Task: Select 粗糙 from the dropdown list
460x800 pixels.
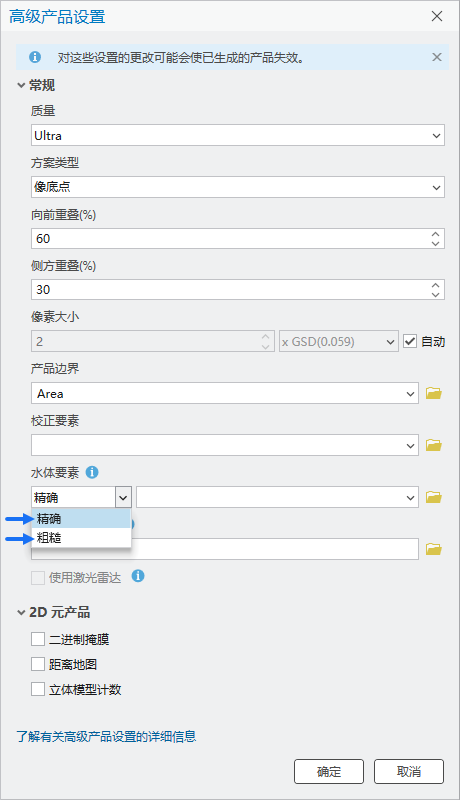Action: (x=81, y=538)
